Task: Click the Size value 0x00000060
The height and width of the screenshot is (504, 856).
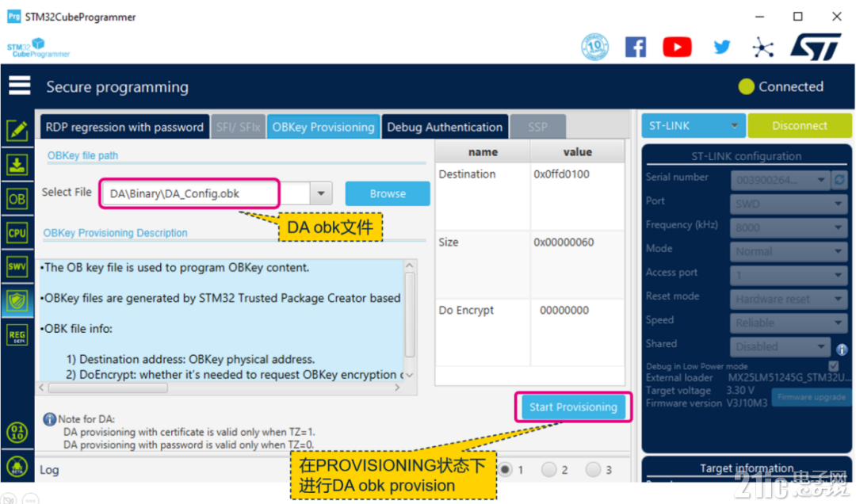Action: (564, 242)
